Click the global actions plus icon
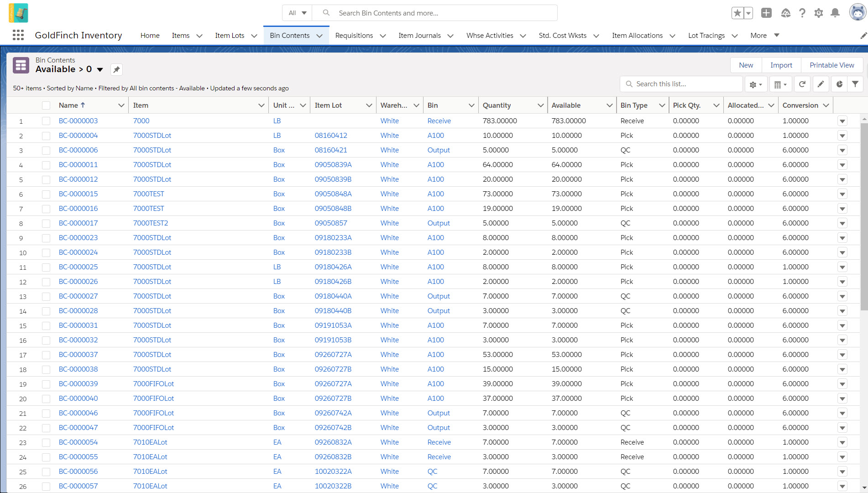 [766, 13]
